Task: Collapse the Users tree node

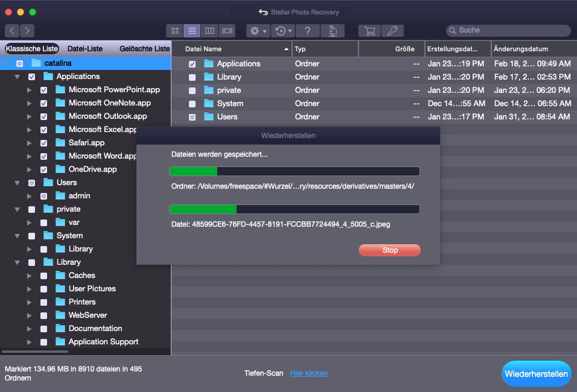Action: click(x=18, y=183)
